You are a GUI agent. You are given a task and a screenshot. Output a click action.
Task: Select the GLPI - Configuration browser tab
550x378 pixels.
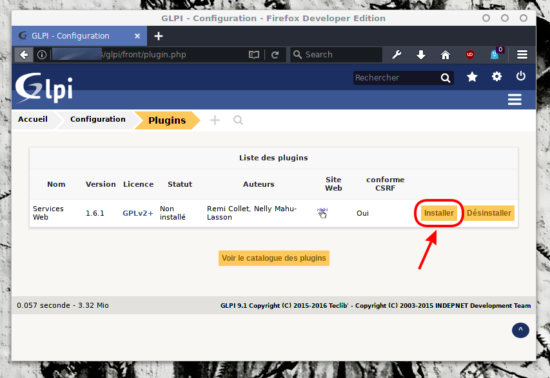tap(79, 36)
